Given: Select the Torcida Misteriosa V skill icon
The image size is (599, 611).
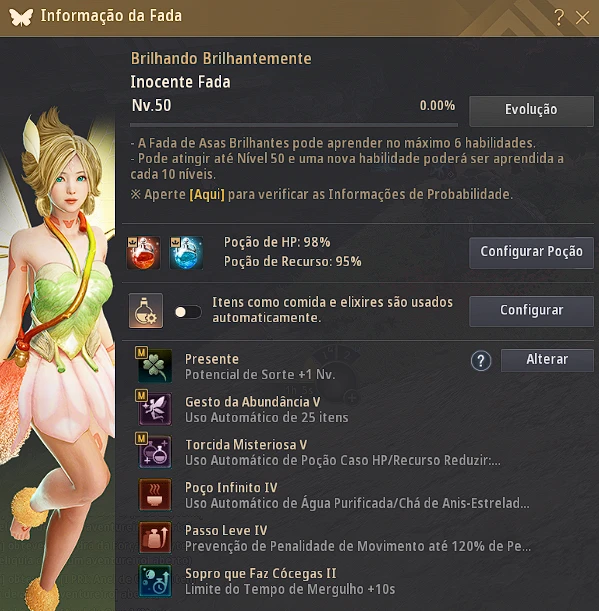Looking at the screenshot, I should [155, 451].
